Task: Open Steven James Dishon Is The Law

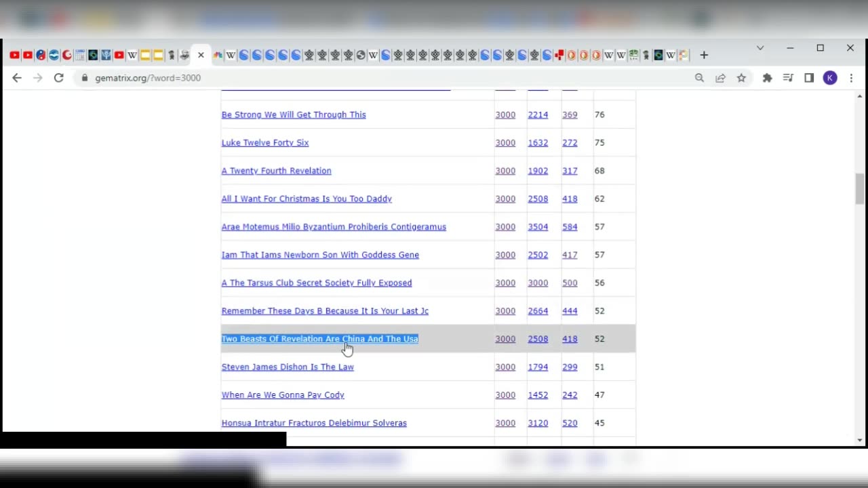Action: tap(288, 367)
